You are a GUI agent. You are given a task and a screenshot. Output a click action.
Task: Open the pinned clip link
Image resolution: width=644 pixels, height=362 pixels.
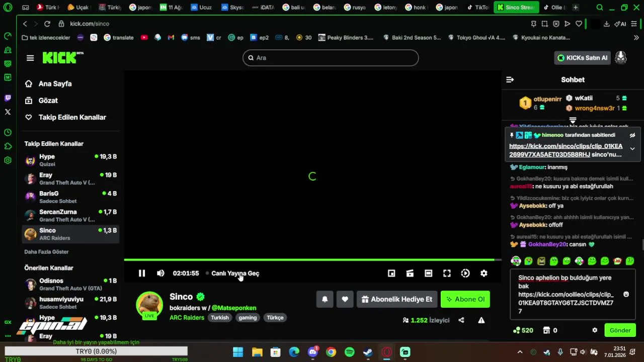click(x=566, y=150)
